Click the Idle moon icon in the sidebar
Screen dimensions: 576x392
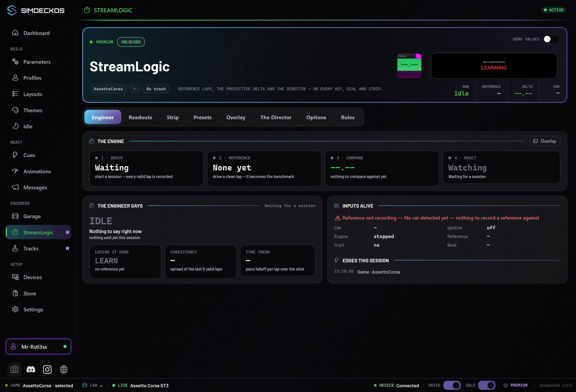15,126
